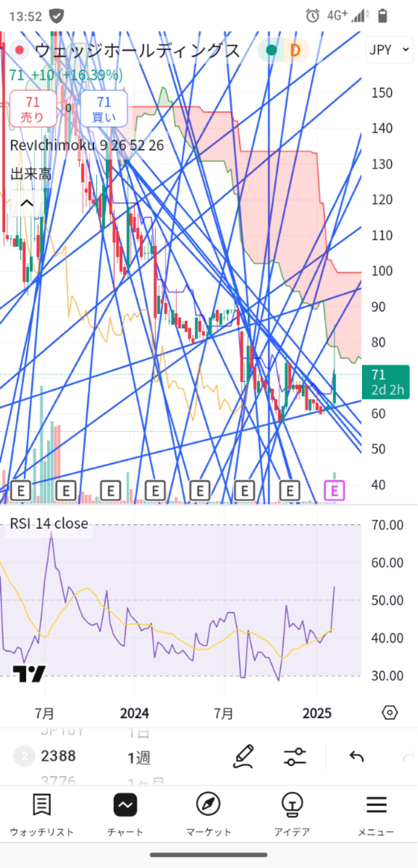Select the RevIchimoku 9 26 52 26 indicator label

(87, 145)
